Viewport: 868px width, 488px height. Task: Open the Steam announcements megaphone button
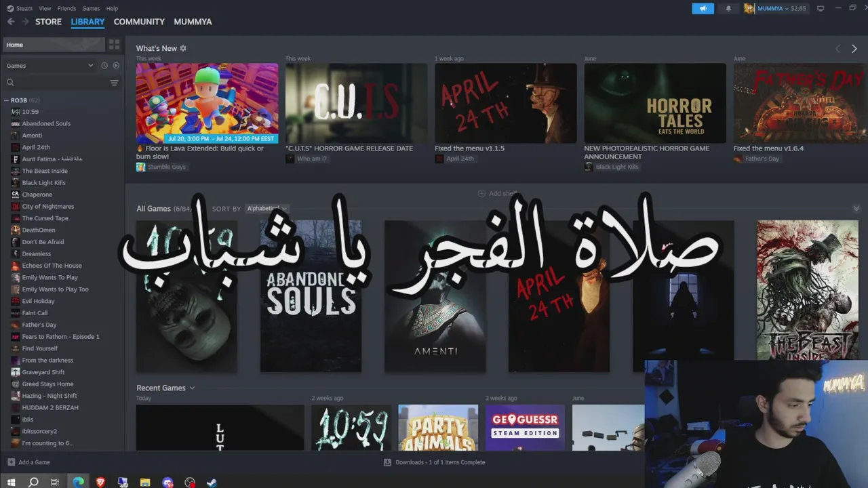pyautogui.click(x=703, y=9)
